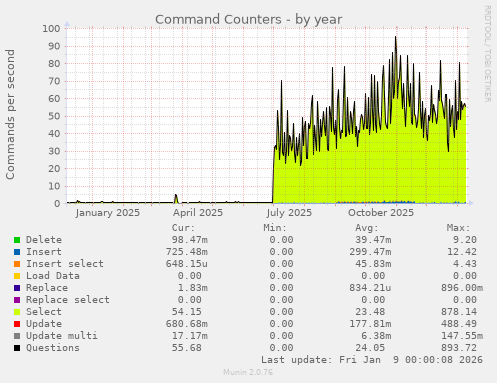This screenshot has width=497, height=383.
Task: Click the 'Insert' legend label
Action: coord(44,252)
